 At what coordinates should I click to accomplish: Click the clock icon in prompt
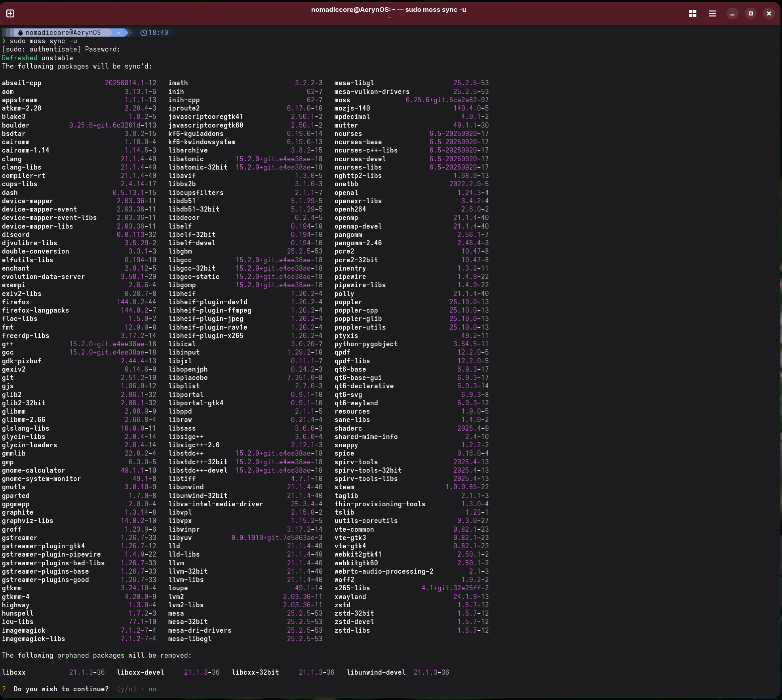144,33
